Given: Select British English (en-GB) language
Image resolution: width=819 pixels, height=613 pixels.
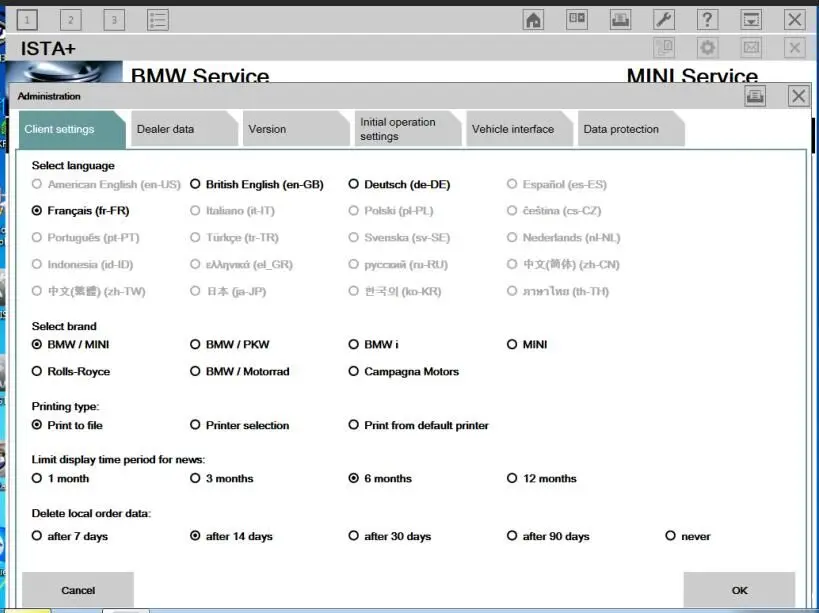Looking at the screenshot, I should [256, 184].
